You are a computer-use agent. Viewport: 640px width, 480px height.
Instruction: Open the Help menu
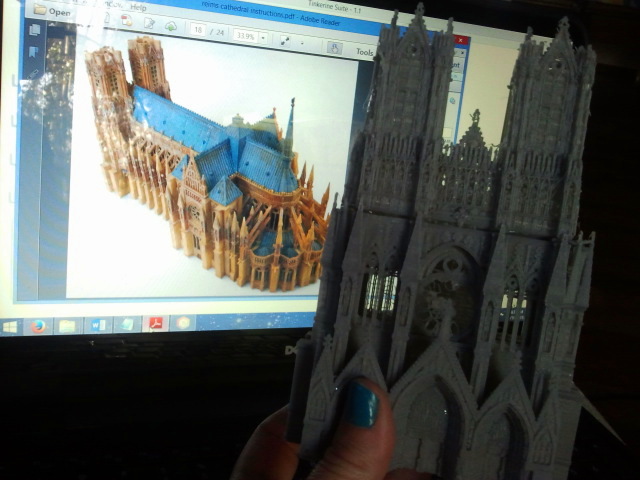pos(138,7)
